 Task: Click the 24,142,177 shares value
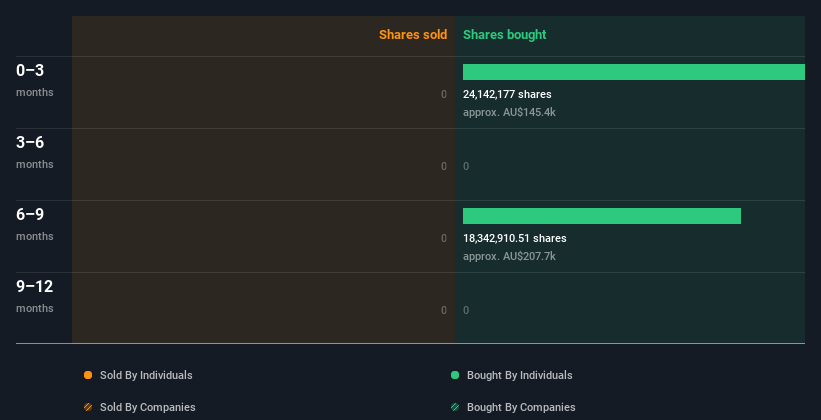click(x=507, y=94)
